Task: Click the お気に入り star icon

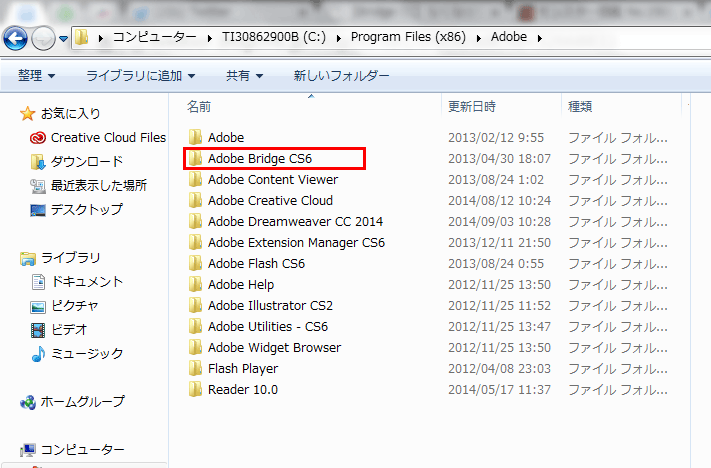Action: [x=27, y=113]
